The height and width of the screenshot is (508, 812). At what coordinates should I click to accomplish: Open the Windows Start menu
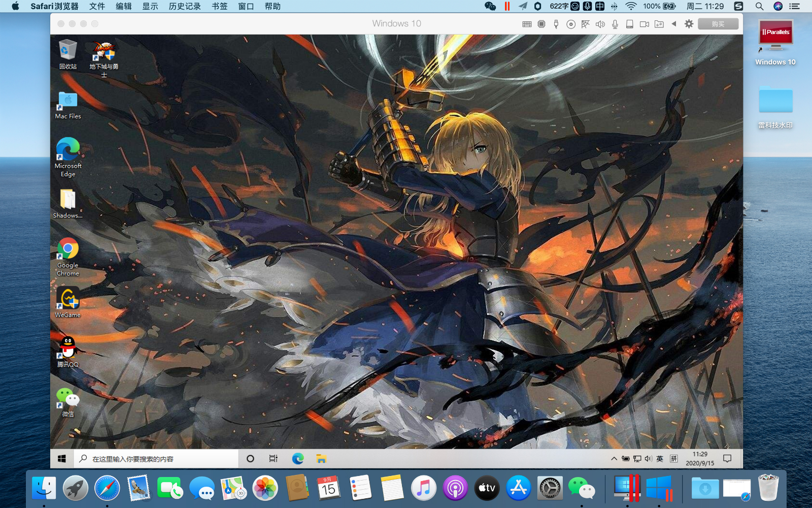pyautogui.click(x=62, y=459)
